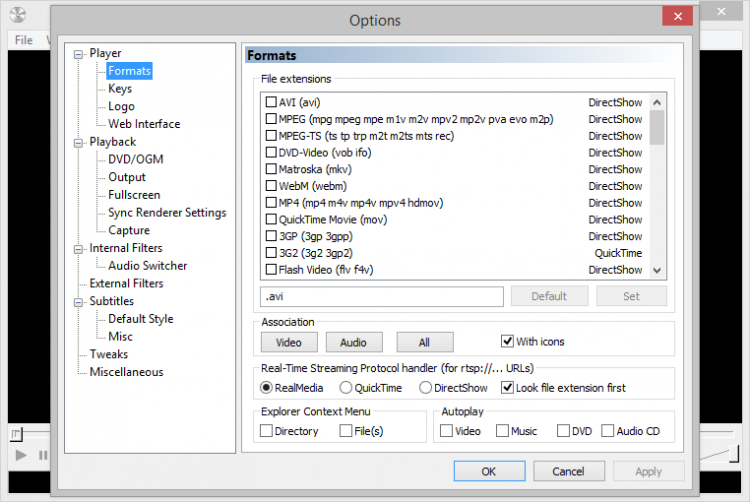The height and width of the screenshot is (502, 750).
Task: Open the File menu
Action: [x=24, y=40]
